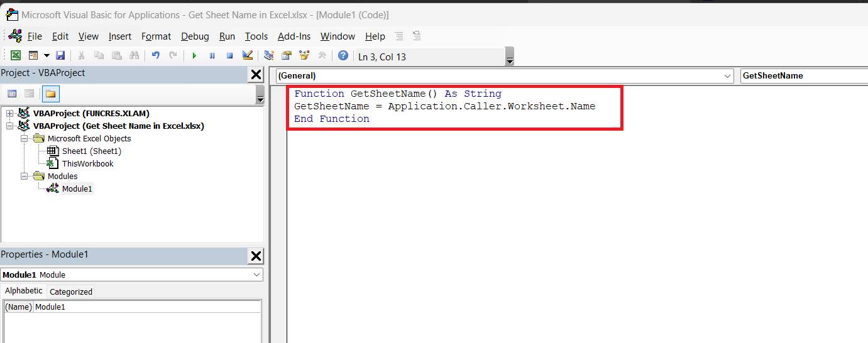Switch to the Alphabetic properties tab
The image size is (868, 343).
(x=24, y=291)
